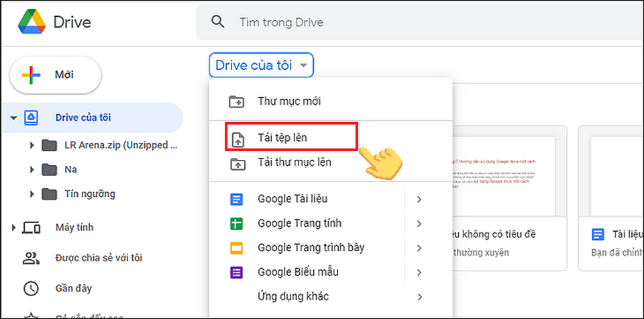644x319 pixels.
Task: Open the Na folder in sidebar
Action: tap(70, 169)
